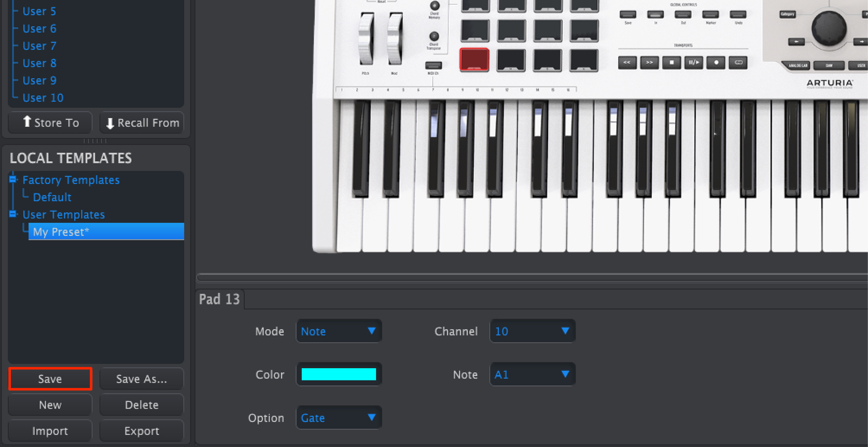Screen dimensions: 868x447
Task: Click the large browse knob on keyboard
Action: point(829,29)
